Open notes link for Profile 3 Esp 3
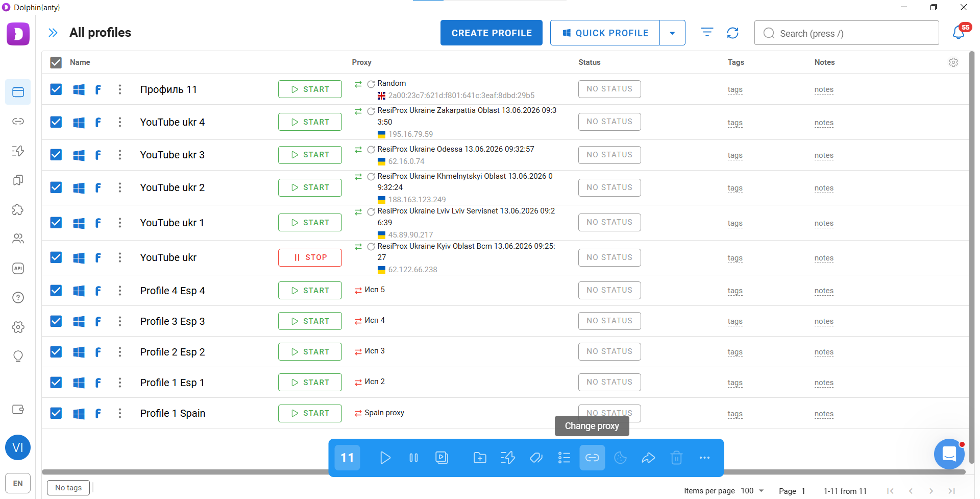 click(x=824, y=321)
